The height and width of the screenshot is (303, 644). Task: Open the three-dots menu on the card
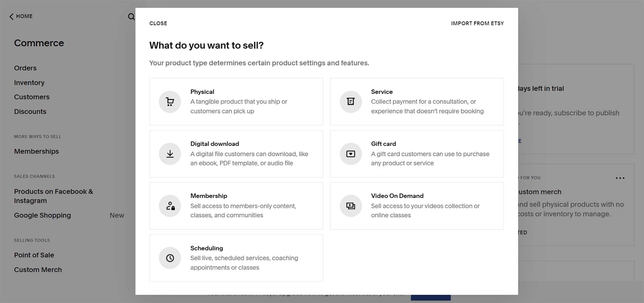(620, 178)
